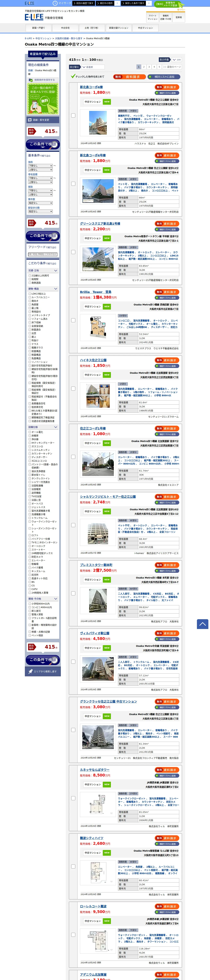Viewport: 210px width, 980px height.
Task: Select the checkbox for Brillia Tower 堂島 listing
Action: [73, 320]
